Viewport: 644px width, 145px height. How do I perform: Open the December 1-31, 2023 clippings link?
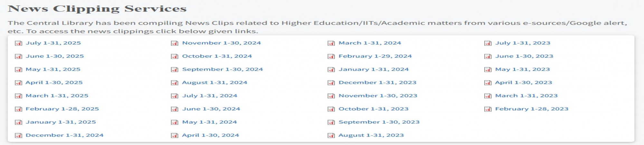377,82
